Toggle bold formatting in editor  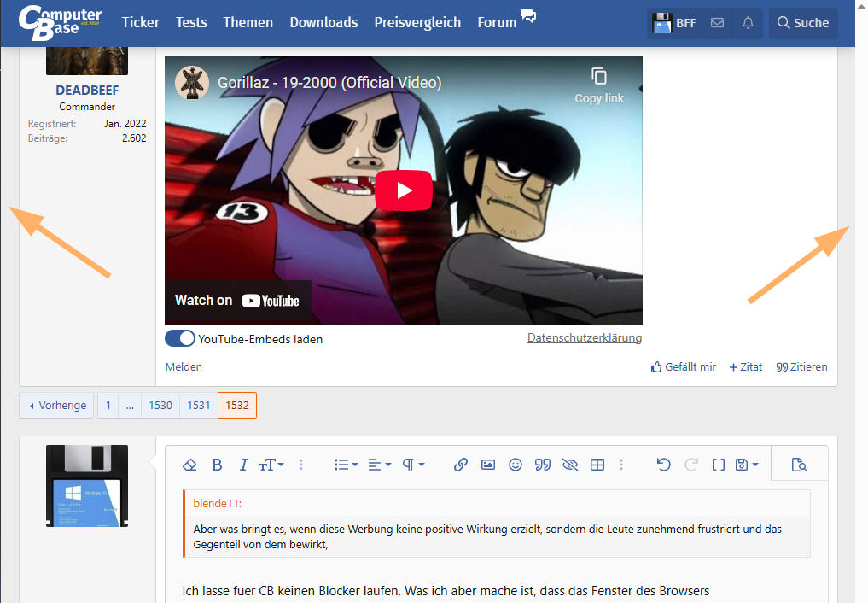click(217, 465)
